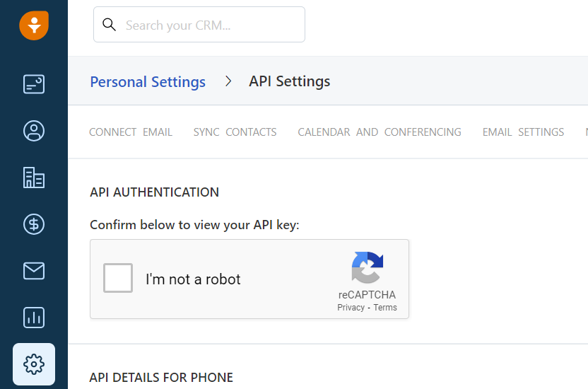Open the Reports bar chart icon
The width and height of the screenshot is (588, 389).
pos(34,318)
